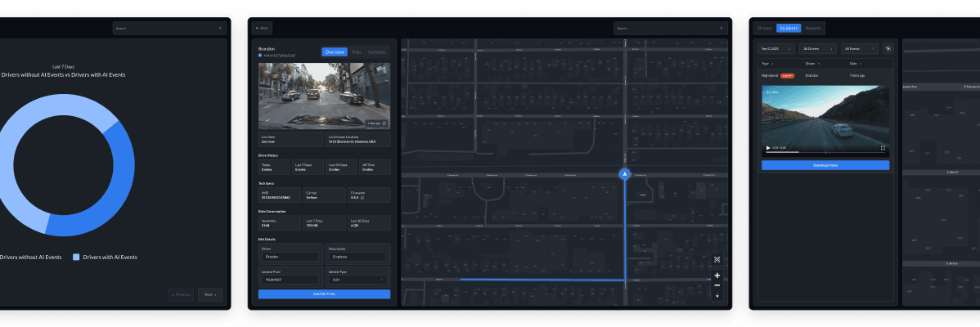Open the Reports tab in the right window
Image resolution: width=980 pixels, height=327 pixels.
tap(813, 28)
